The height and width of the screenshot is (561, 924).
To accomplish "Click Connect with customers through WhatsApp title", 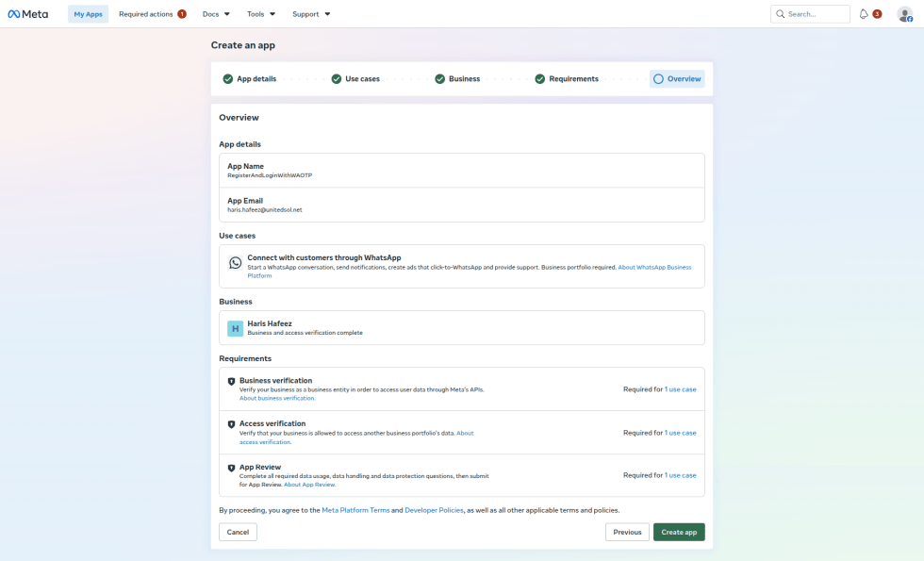I will [324, 257].
